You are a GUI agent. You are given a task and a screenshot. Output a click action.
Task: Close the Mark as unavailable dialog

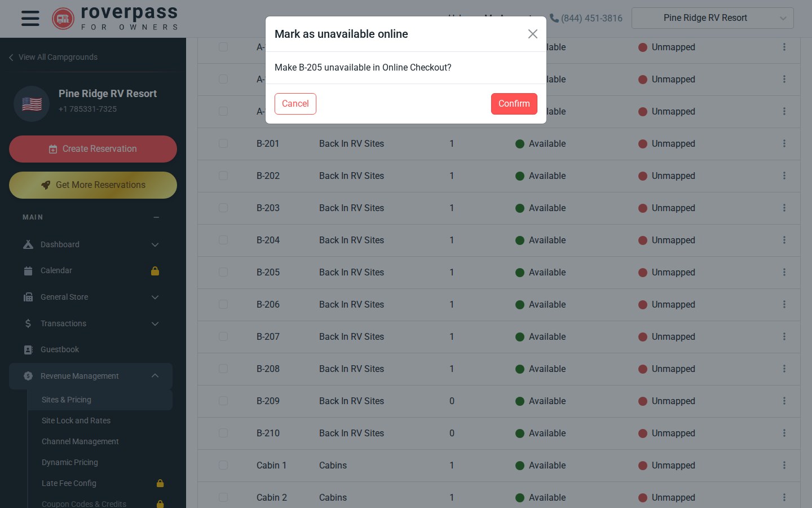532,34
